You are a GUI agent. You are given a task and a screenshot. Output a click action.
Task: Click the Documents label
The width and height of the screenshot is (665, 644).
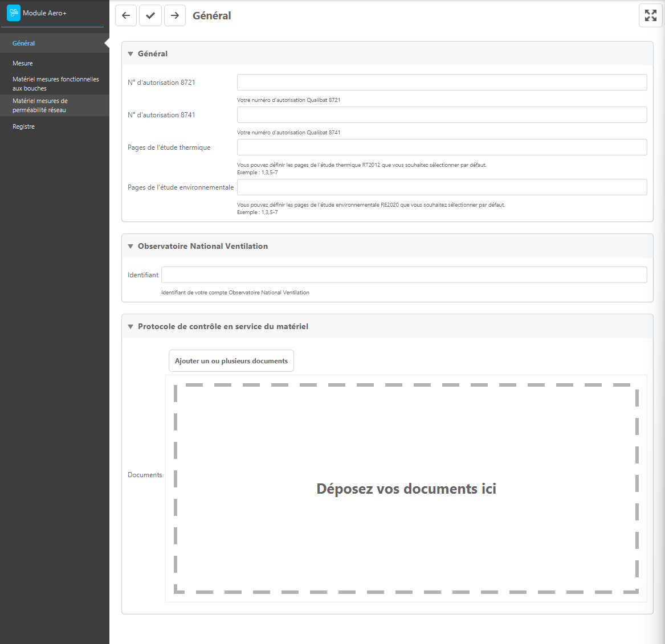(x=145, y=475)
